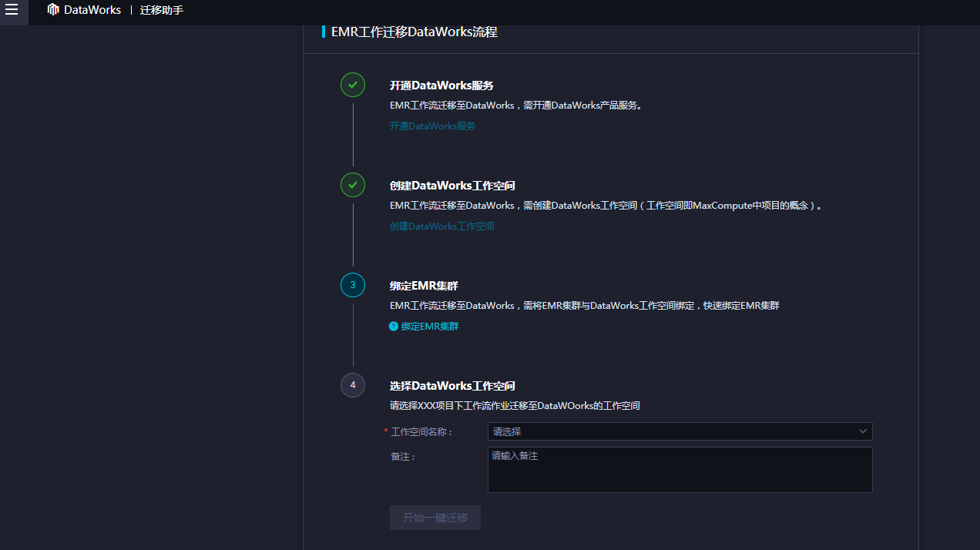The width and height of the screenshot is (980, 550).
Task: Open the 请选择 workspace combo box
Action: pos(680,431)
